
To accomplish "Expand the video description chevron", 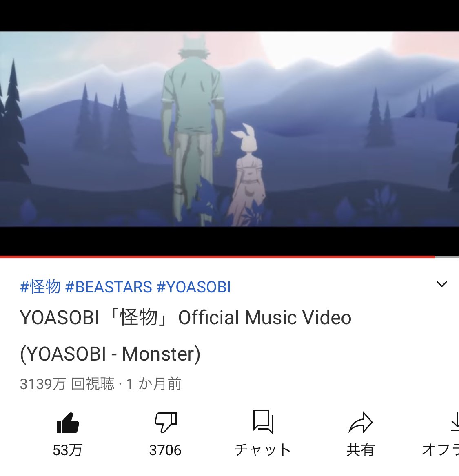I will 442,284.
